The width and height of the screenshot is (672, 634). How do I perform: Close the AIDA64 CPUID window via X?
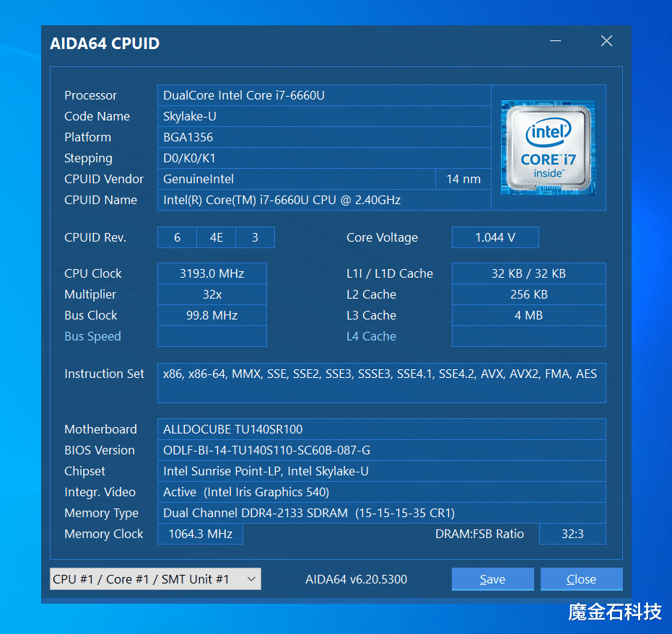(x=606, y=41)
